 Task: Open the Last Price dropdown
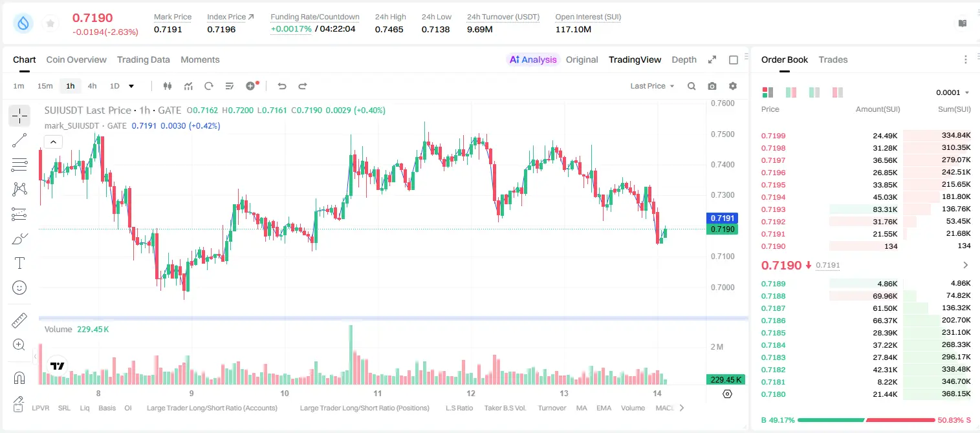[x=652, y=86]
